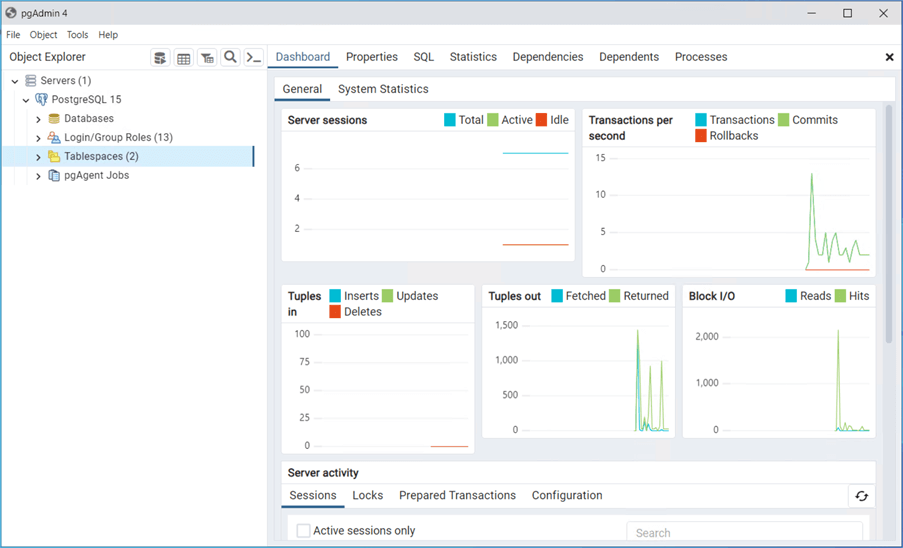Toggle the Rollbacks legend in Transactions chart
Viewport: 903px width, 548px height.
tap(701, 136)
